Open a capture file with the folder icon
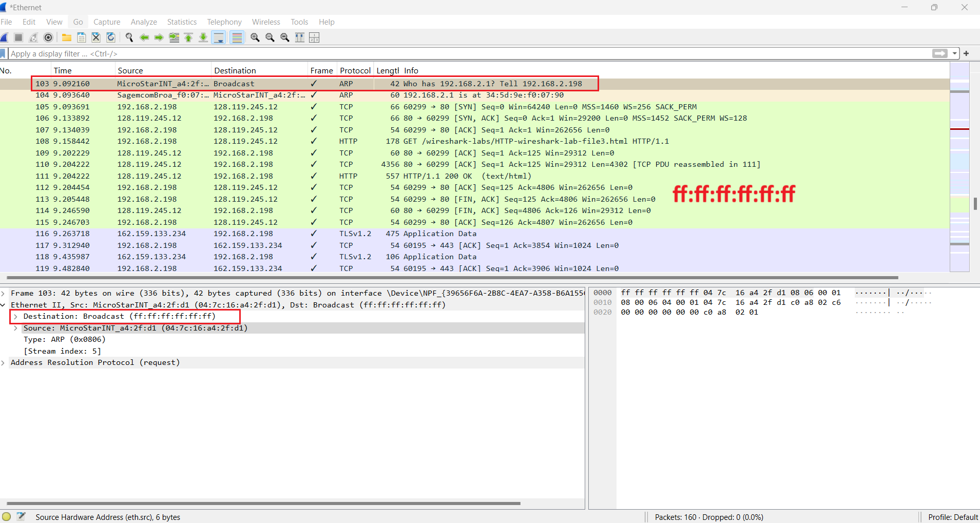 click(67, 37)
